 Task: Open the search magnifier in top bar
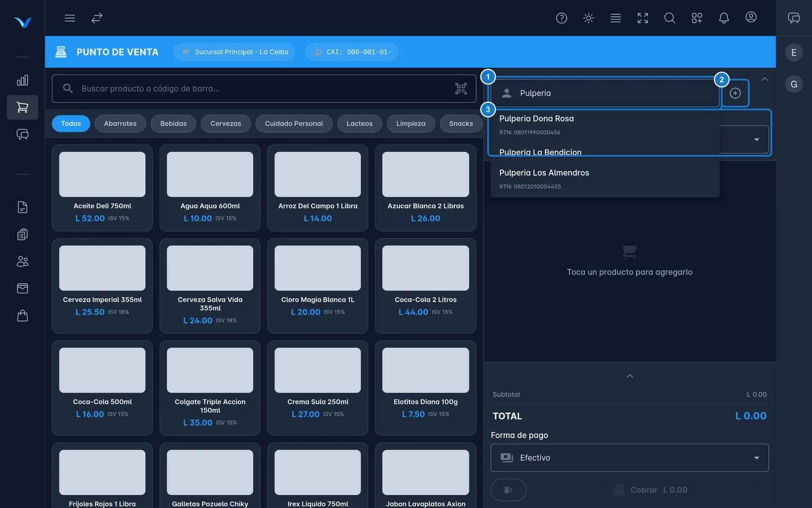(669, 18)
